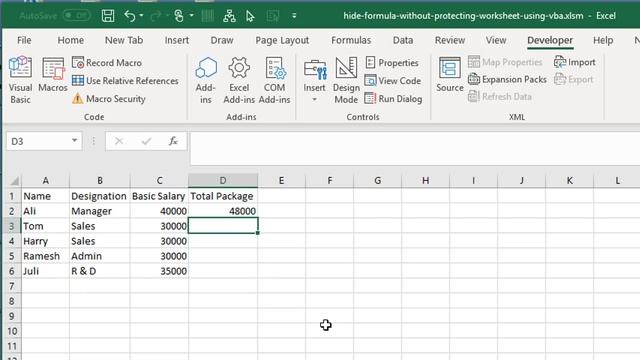This screenshot has width=640, height=360.
Task: Switch to the Formulas tab
Action: tap(351, 40)
